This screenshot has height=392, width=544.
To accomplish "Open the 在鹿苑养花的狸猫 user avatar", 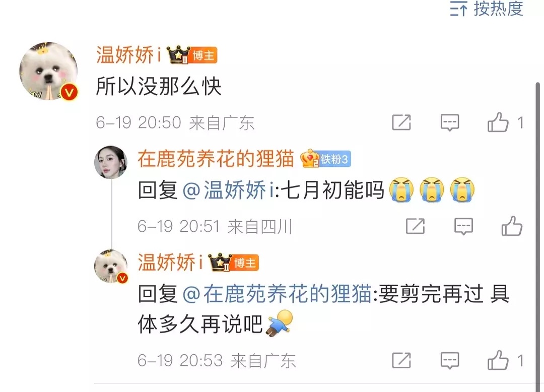I will (x=111, y=162).
